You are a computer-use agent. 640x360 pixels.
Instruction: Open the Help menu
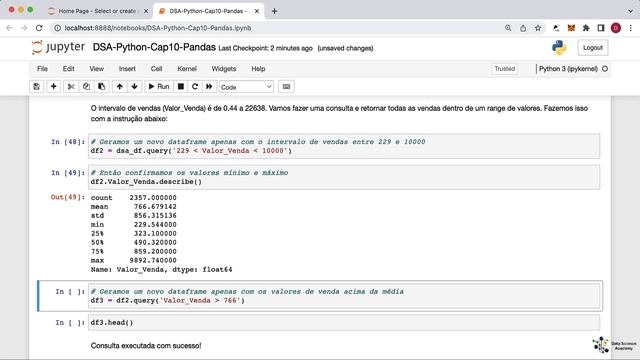pyautogui.click(x=258, y=69)
